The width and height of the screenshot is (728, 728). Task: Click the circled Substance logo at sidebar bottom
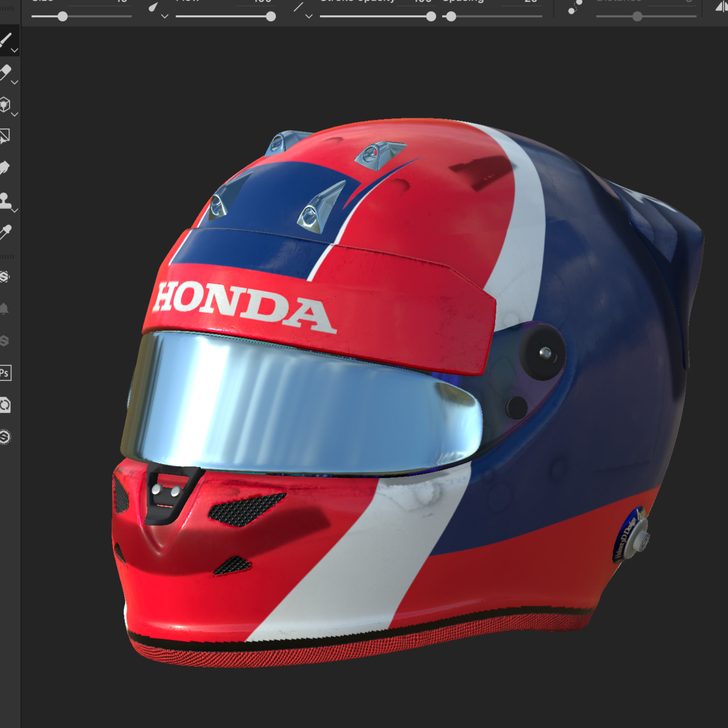tap(5, 437)
